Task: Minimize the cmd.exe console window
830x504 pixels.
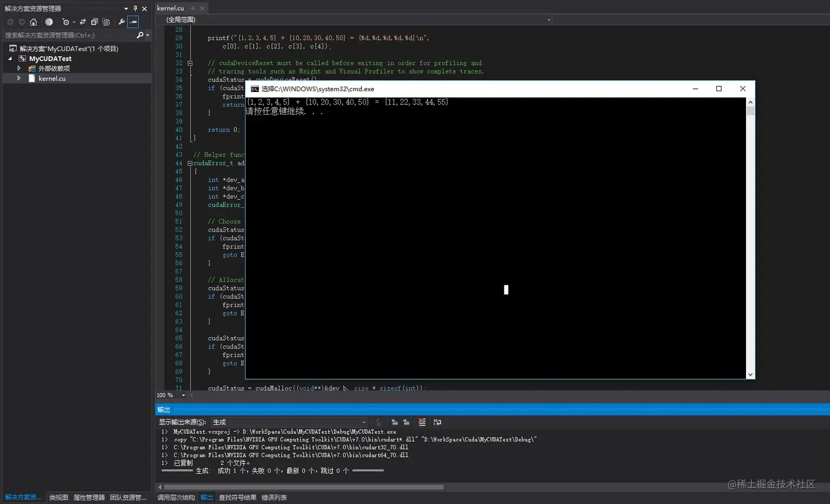Action: click(x=696, y=89)
